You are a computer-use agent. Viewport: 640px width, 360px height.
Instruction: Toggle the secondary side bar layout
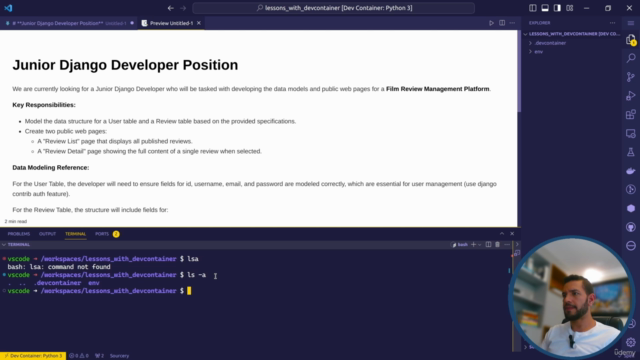point(557,8)
